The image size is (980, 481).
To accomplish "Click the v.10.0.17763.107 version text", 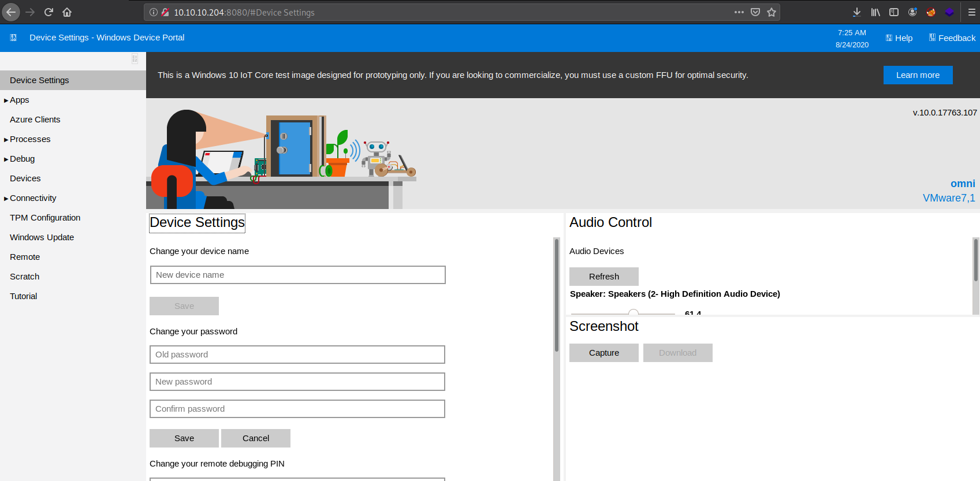I will [x=945, y=113].
